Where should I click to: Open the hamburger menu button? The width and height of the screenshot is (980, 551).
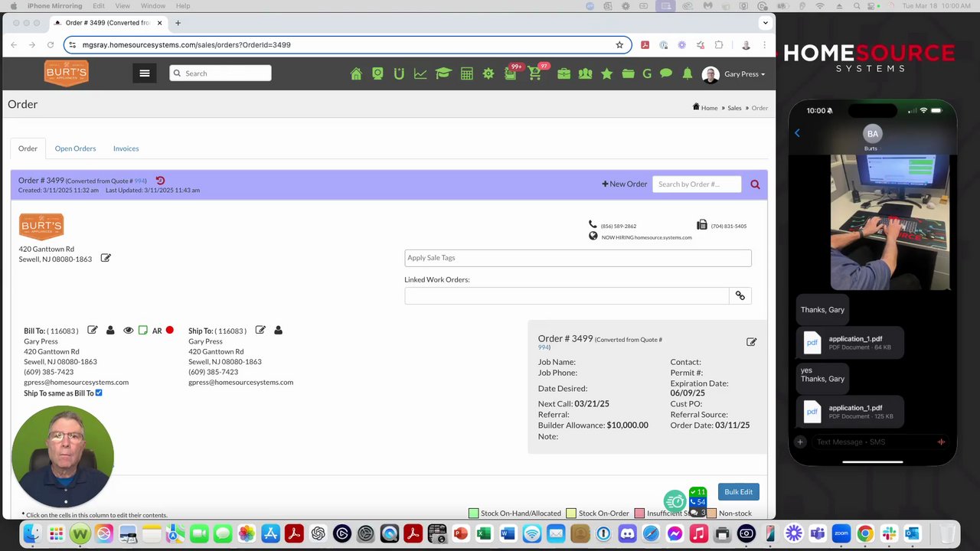[x=145, y=73]
